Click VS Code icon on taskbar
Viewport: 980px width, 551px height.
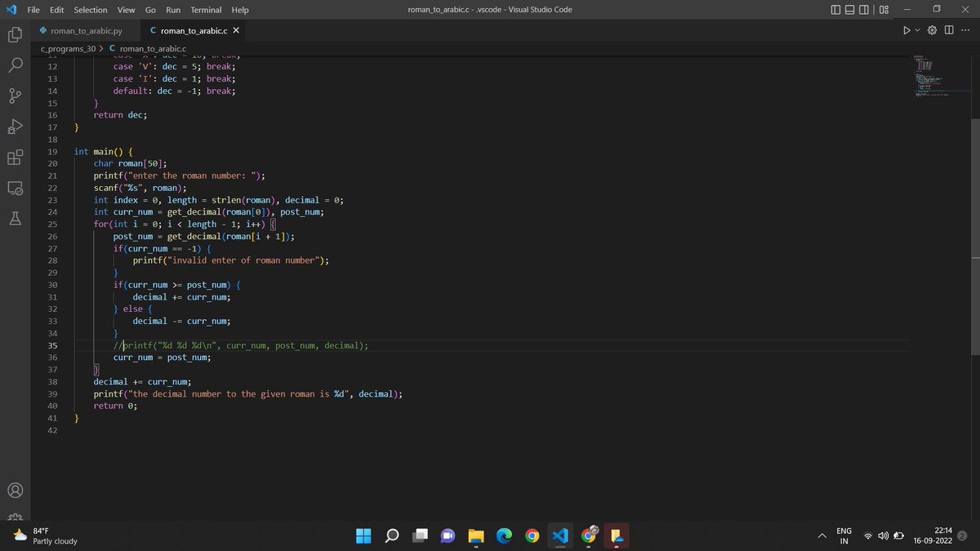559,535
